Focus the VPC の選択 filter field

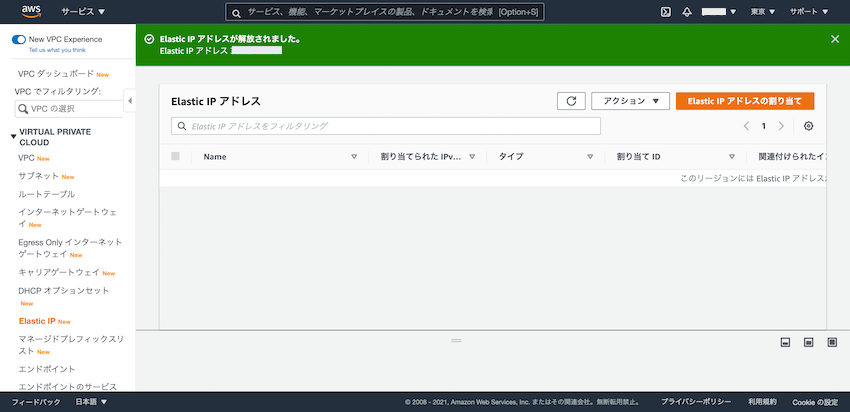(69, 108)
